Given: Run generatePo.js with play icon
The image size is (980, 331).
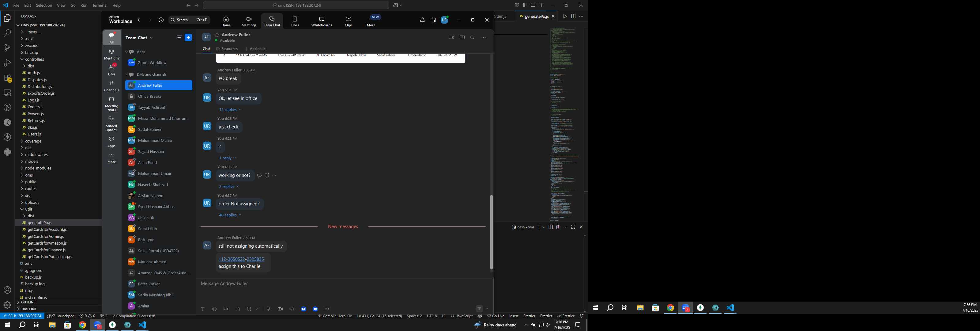Looking at the screenshot, I should [x=565, y=16].
